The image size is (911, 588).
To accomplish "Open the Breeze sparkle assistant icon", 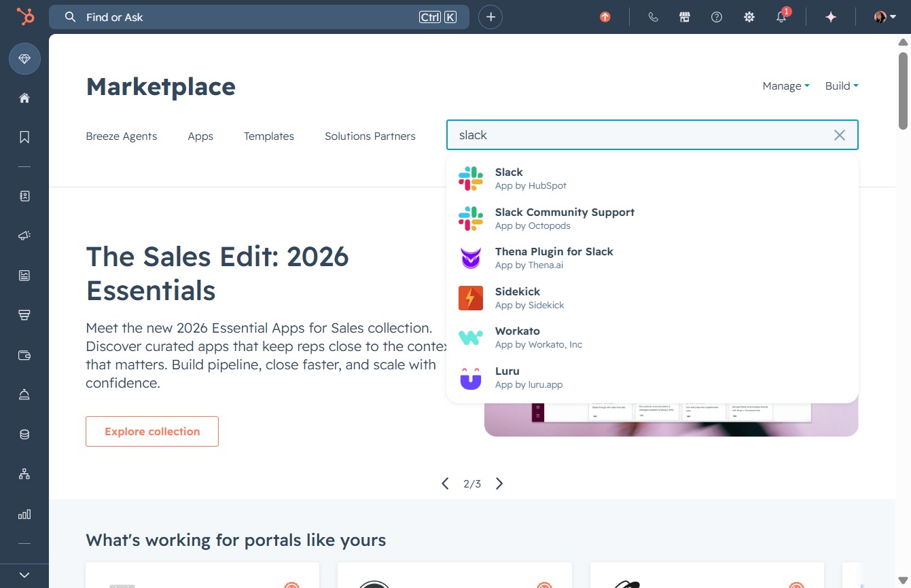I will tap(831, 17).
